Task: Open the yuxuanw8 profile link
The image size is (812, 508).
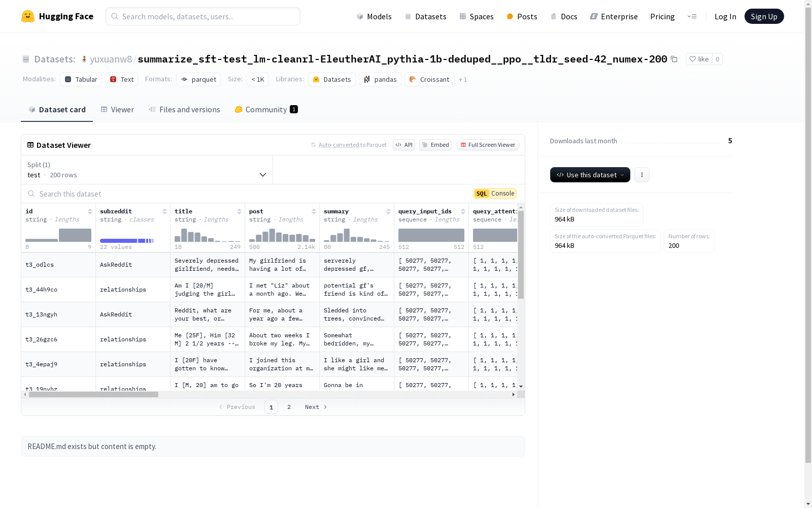Action: point(111,59)
